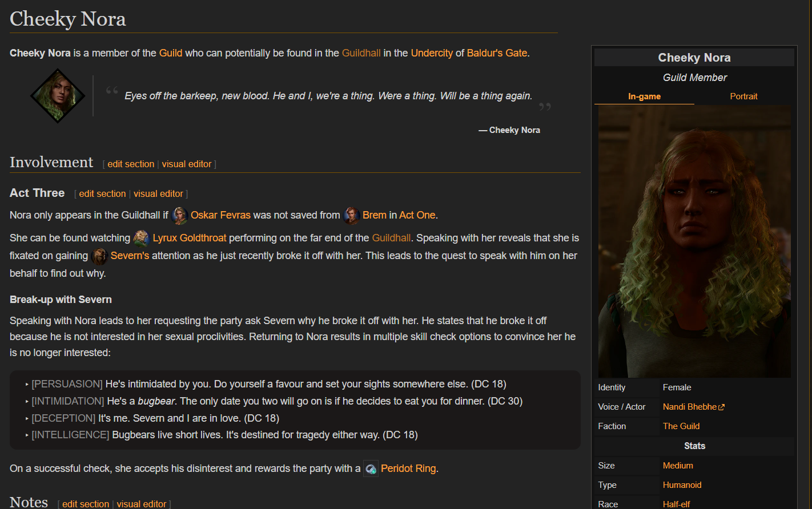Click the 'Type' infobox label
The image size is (812, 509).
pyautogui.click(x=608, y=485)
